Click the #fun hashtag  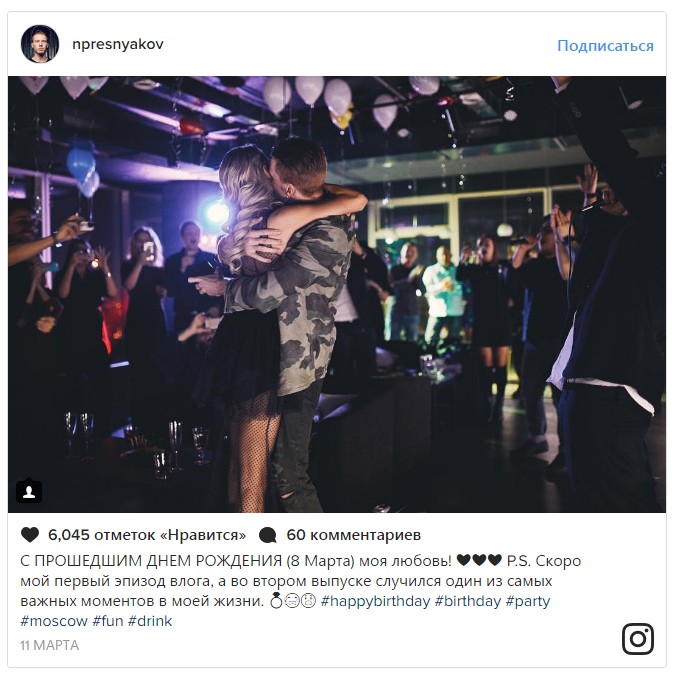click(x=108, y=621)
